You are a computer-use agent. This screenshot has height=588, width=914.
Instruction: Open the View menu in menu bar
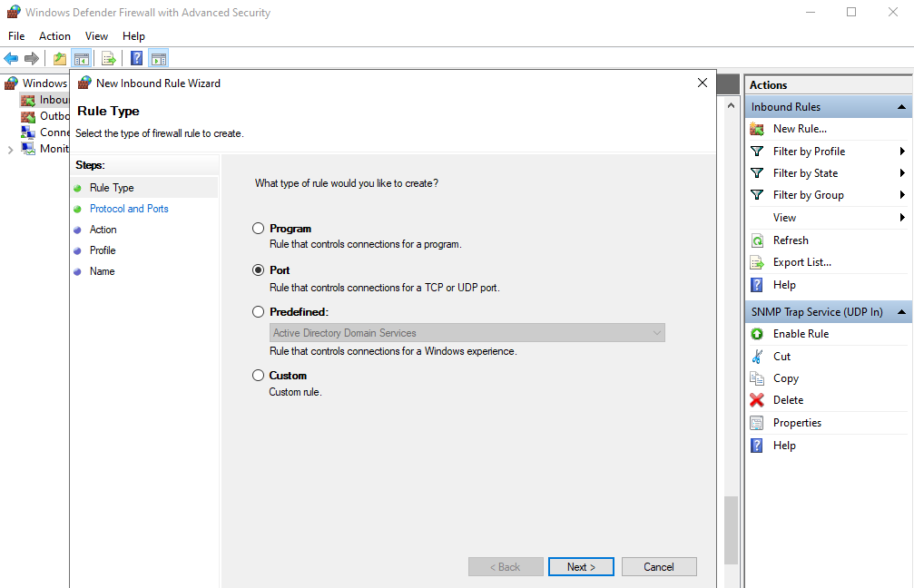click(x=96, y=36)
